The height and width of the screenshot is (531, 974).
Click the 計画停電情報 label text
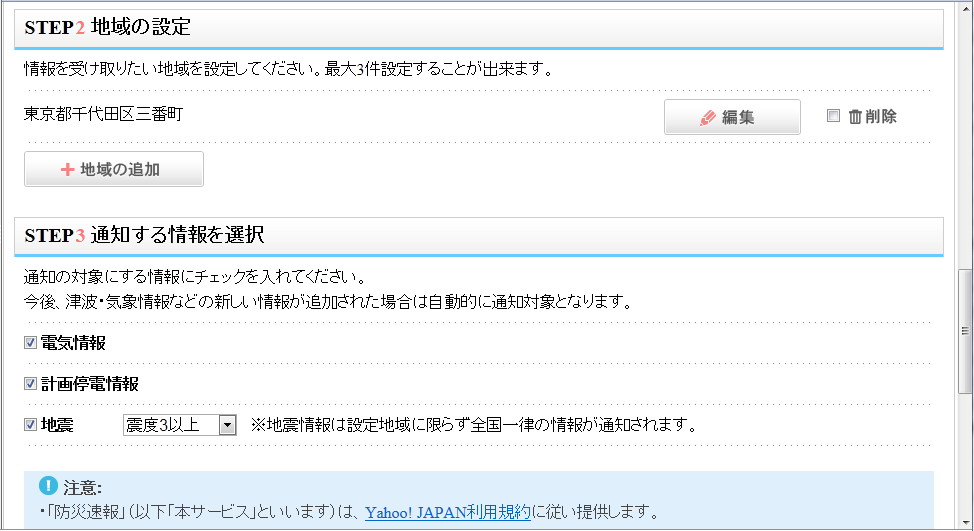click(x=90, y=384)
